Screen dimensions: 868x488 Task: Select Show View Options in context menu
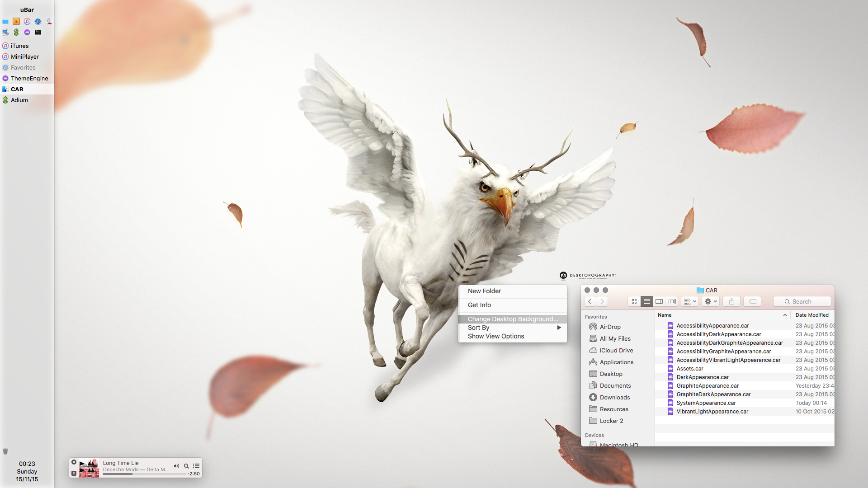pos(513,336)
